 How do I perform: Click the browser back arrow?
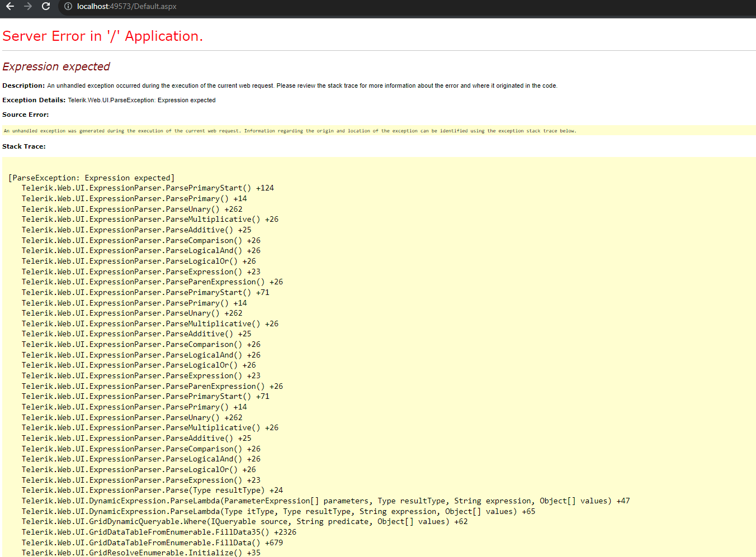pos(10,7)
